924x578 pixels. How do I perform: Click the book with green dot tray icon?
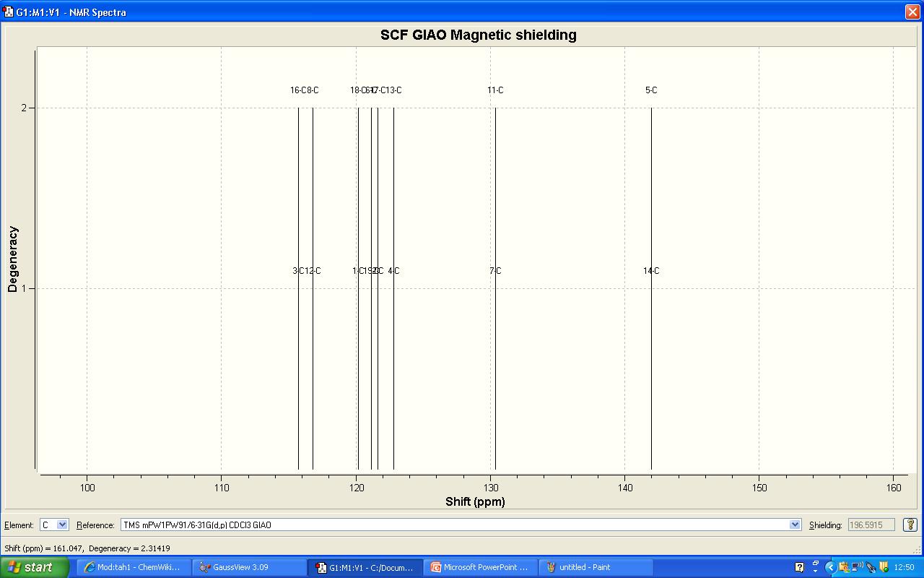point(884,567)
